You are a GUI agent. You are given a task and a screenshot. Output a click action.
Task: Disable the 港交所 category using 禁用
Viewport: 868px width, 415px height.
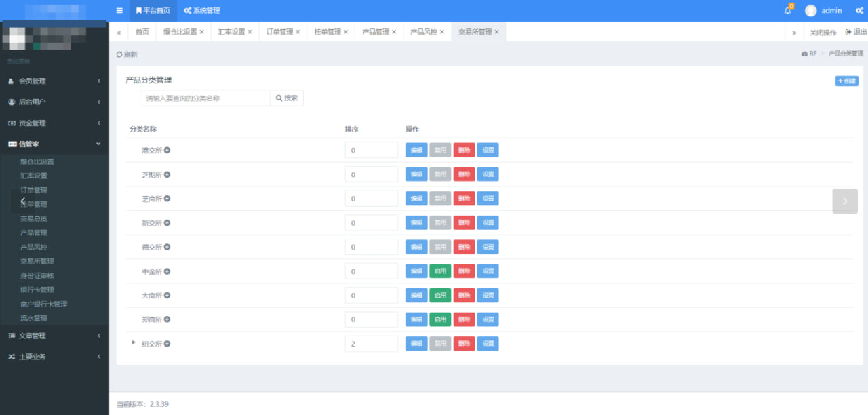click(440, 151)
